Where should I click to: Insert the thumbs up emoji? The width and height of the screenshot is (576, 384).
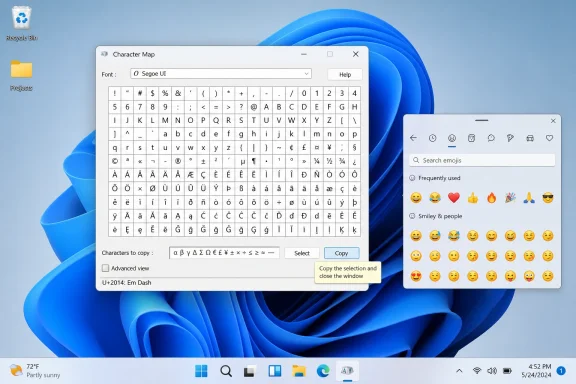[x=473, y=198]
